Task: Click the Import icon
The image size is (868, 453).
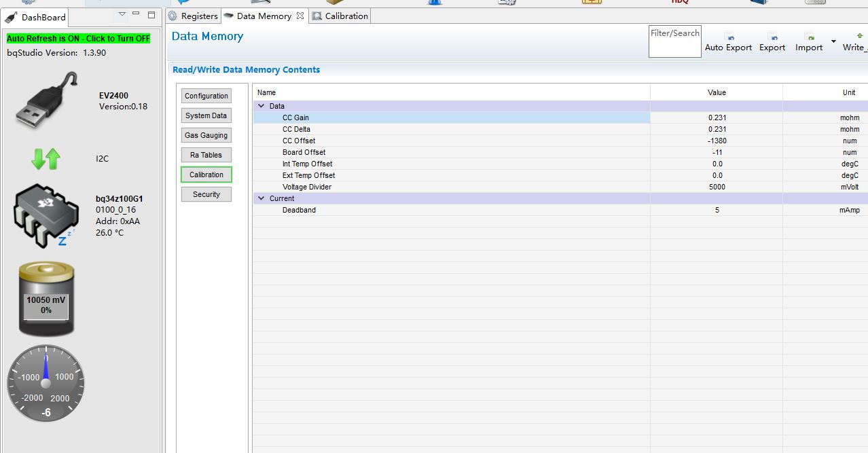Action: (x=809, y=36)
